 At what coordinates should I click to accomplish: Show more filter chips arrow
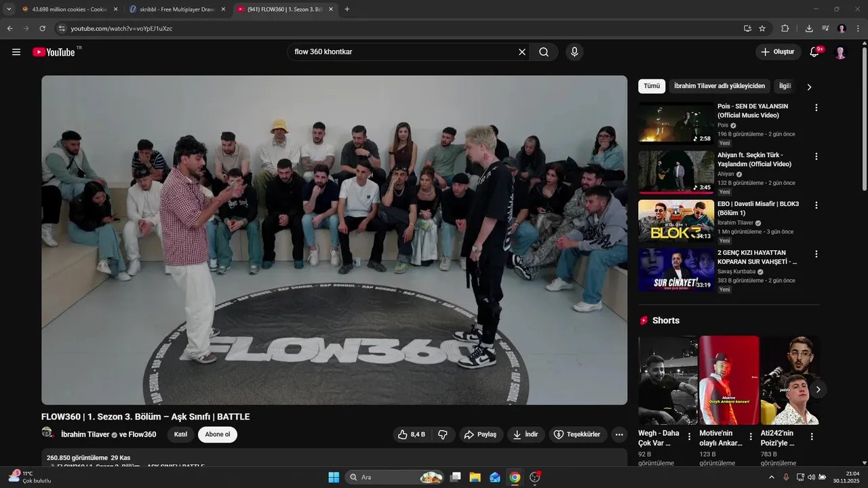coord(809,87)
